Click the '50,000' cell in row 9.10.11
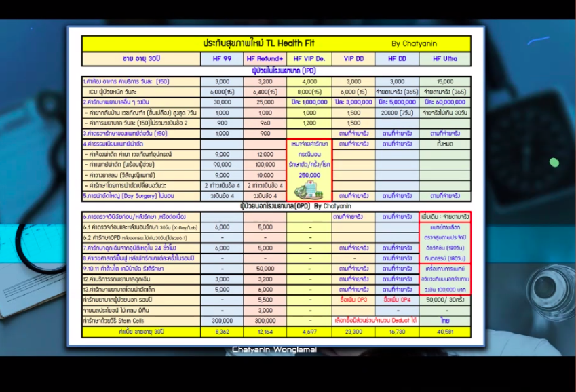This screenshot has height=392, width=576. 265,269
